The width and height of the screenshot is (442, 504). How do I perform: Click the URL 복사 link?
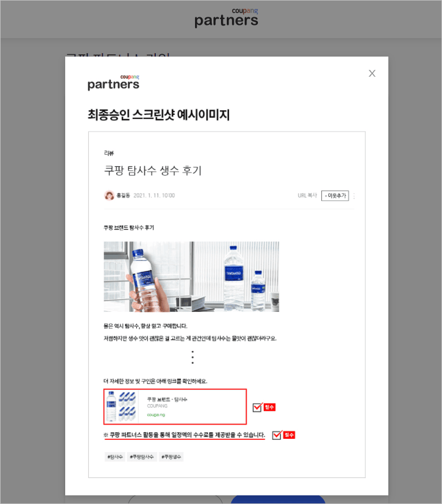(307, 196)
